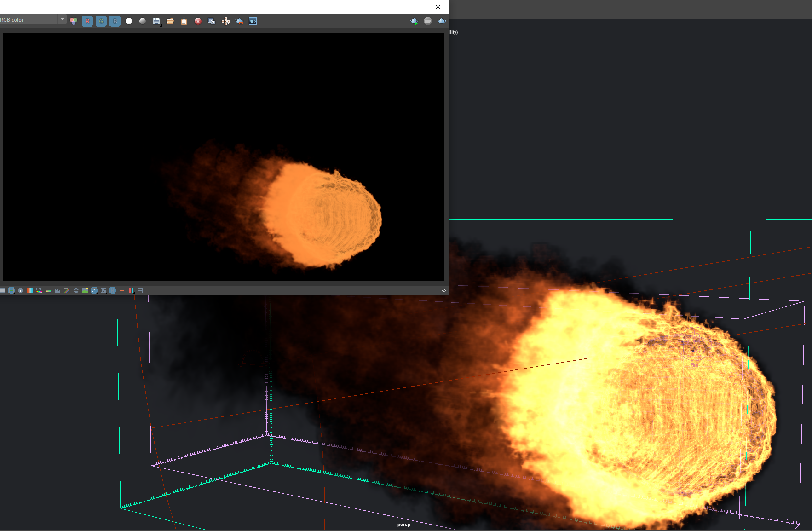Toggle the green channel G button
The image size is (812, 531).
click(x=101, y=21)
